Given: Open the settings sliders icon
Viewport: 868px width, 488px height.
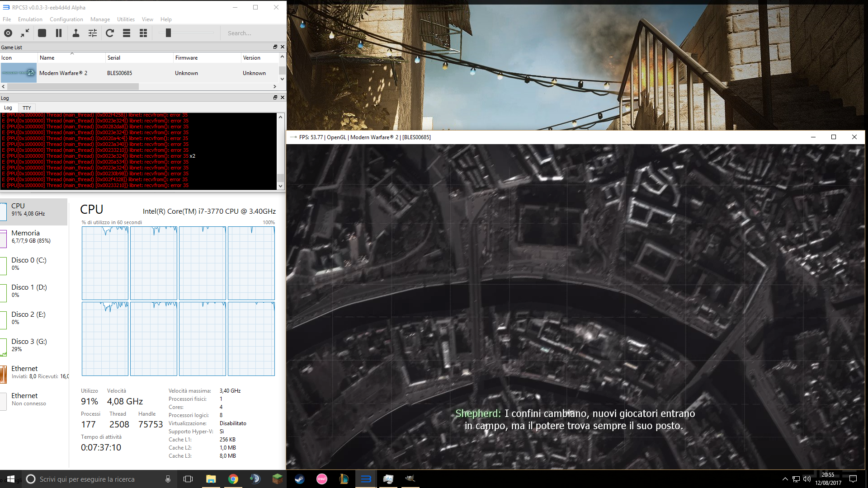Looking at the screenshot, I should [x=93, y=33].
